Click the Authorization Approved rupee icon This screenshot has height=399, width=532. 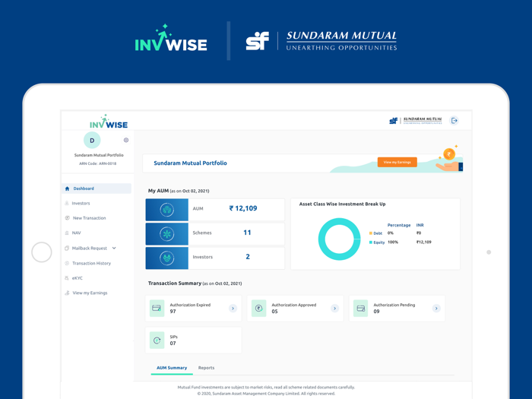pos(259,308)
